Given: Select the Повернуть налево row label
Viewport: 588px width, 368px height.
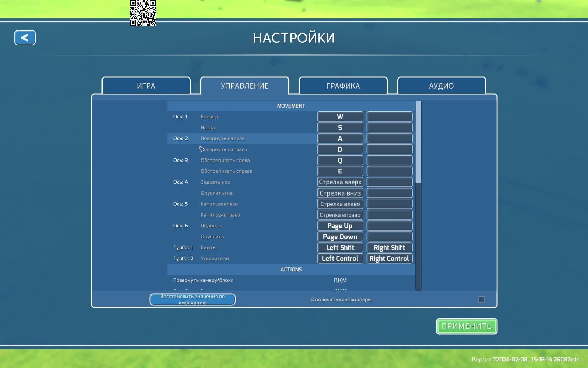Looking at the screenshot, I should (x=223, y=138).
